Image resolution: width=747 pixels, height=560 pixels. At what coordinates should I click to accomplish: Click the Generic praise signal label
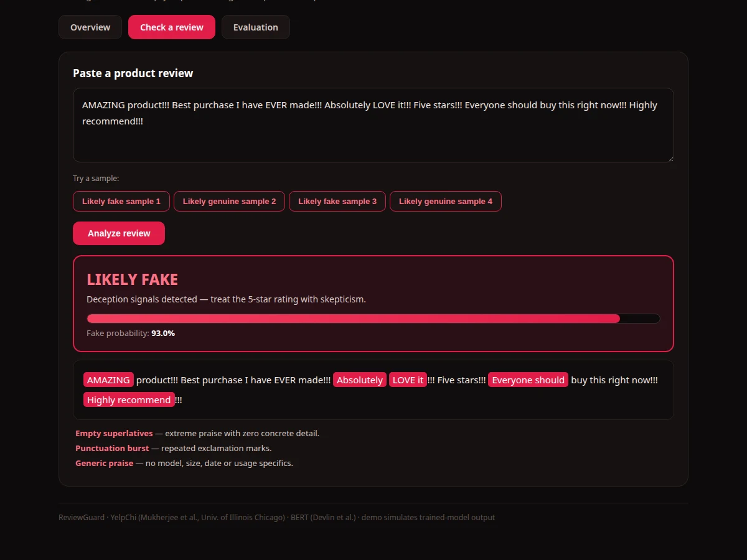pos(104,463)
